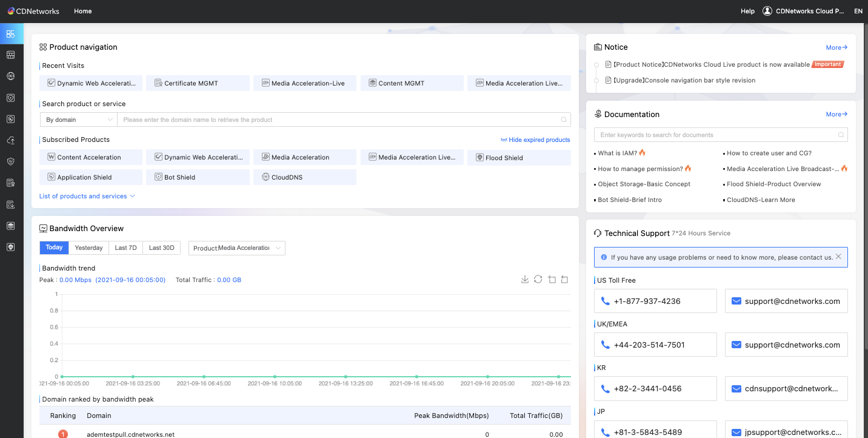The width and height of the screenshot is (868, 438).
Task: Switch to Last 7D tab
Action: pos(125,248)
